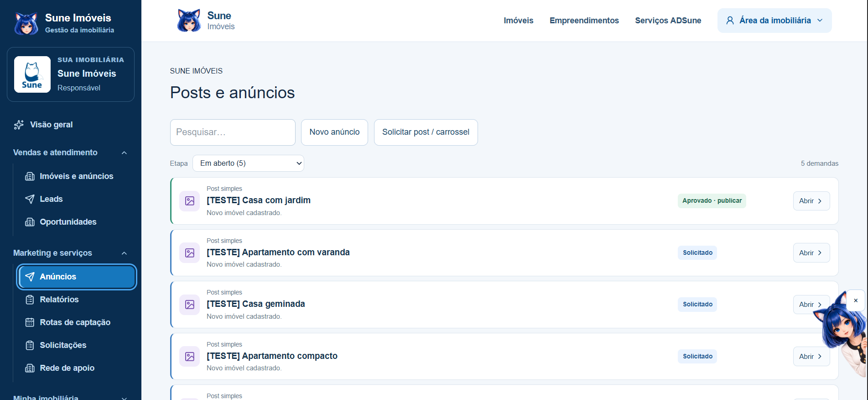This screenshot has width=868, height=400.
Task: Open the Casa com jardim post
Action: (811, 201)
